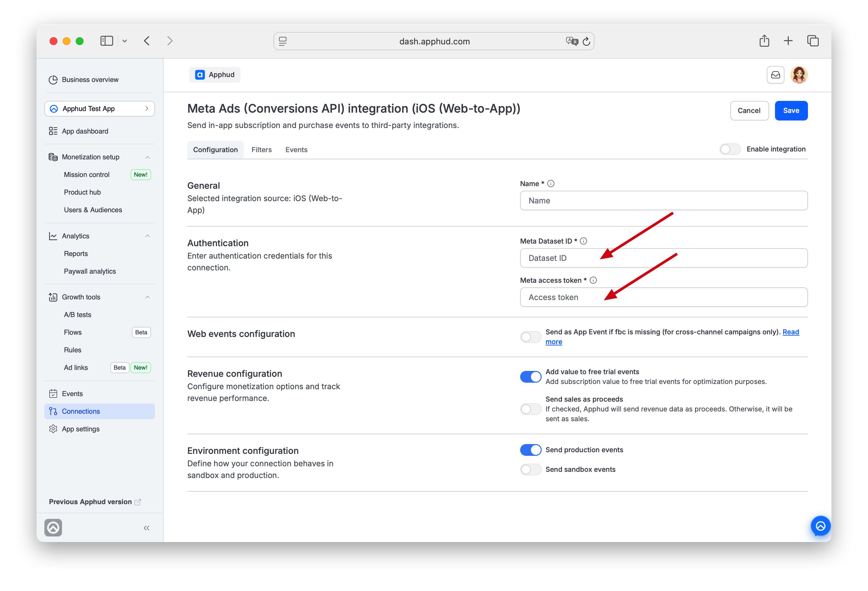Focus the Name input field
The image size is (868, 591).
664,201
